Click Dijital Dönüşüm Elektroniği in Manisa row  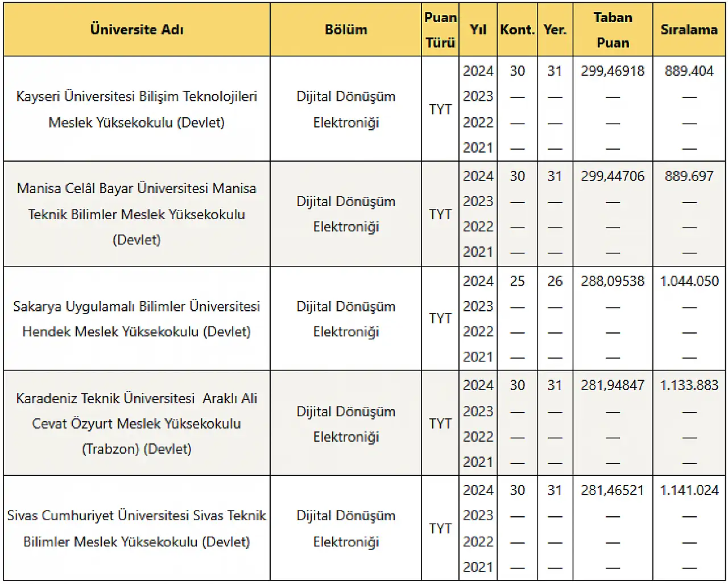346,214
